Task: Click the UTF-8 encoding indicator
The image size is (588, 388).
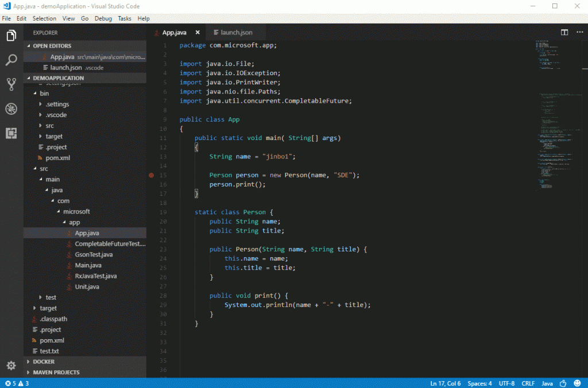Action: [506, 383]
